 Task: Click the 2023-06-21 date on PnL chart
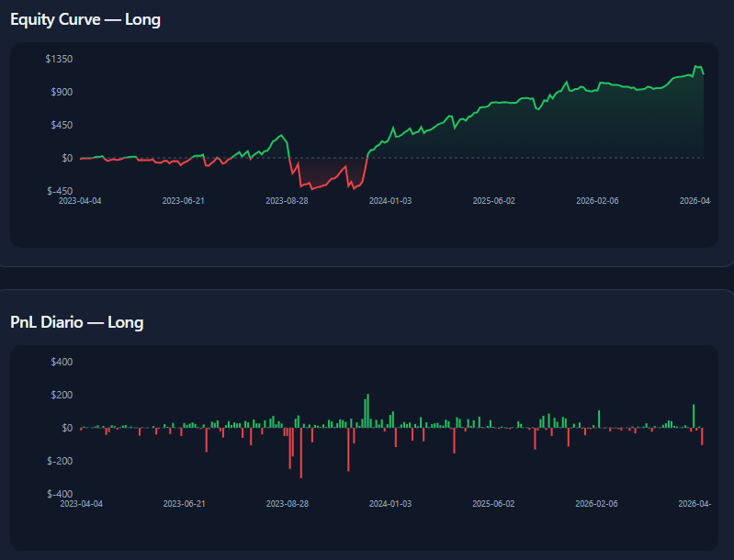pyautogui.click(x=185, y=504)
